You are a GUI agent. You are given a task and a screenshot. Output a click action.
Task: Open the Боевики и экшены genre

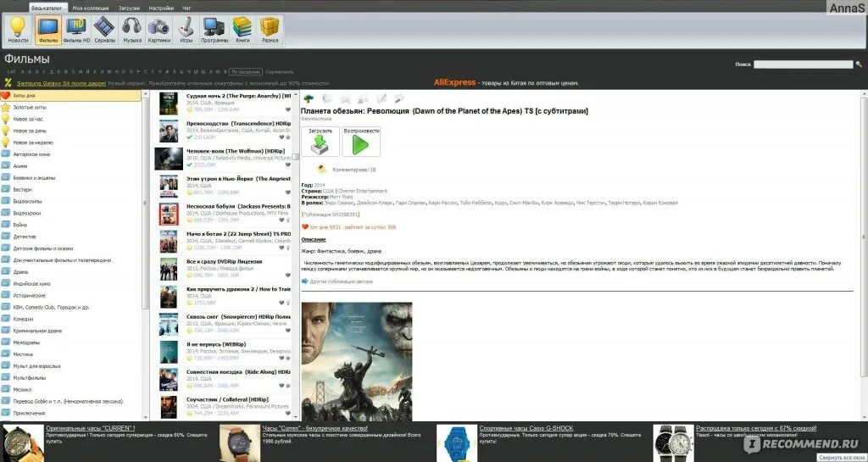(x=71, y=178)
